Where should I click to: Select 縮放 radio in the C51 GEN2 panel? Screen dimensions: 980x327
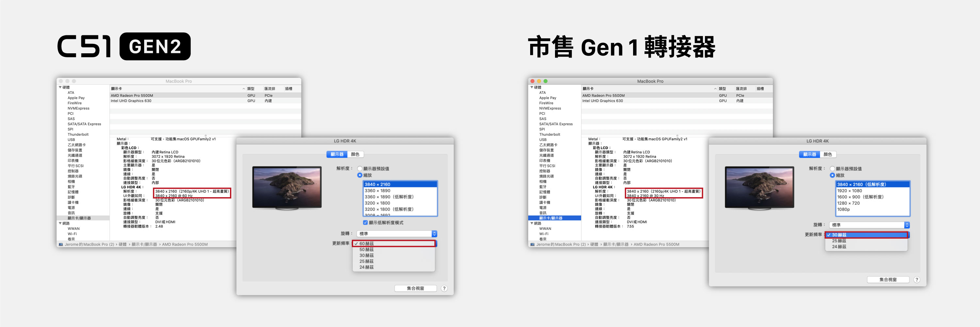click(360, 175)
